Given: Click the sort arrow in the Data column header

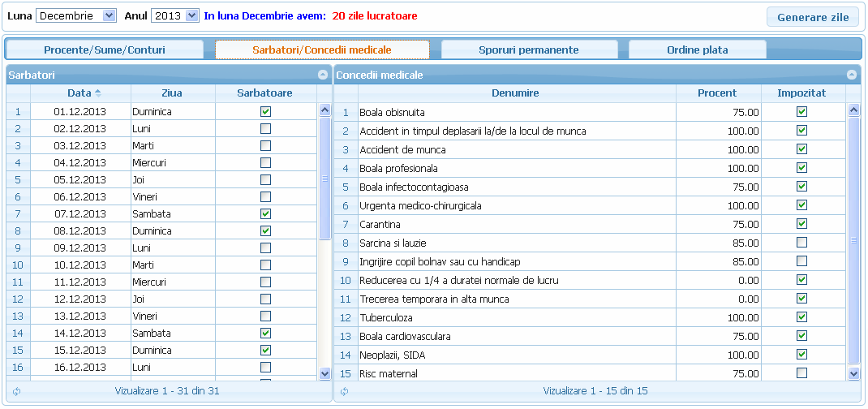Looking at the screenshot, I should coord(98,93).
